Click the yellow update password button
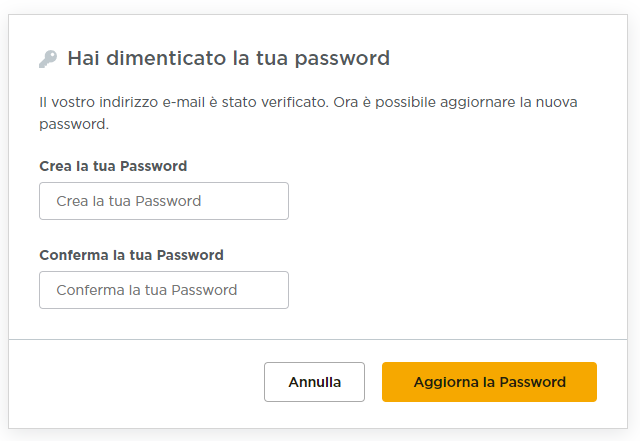Screen dimensions: 640x441 tap(489, 382)
